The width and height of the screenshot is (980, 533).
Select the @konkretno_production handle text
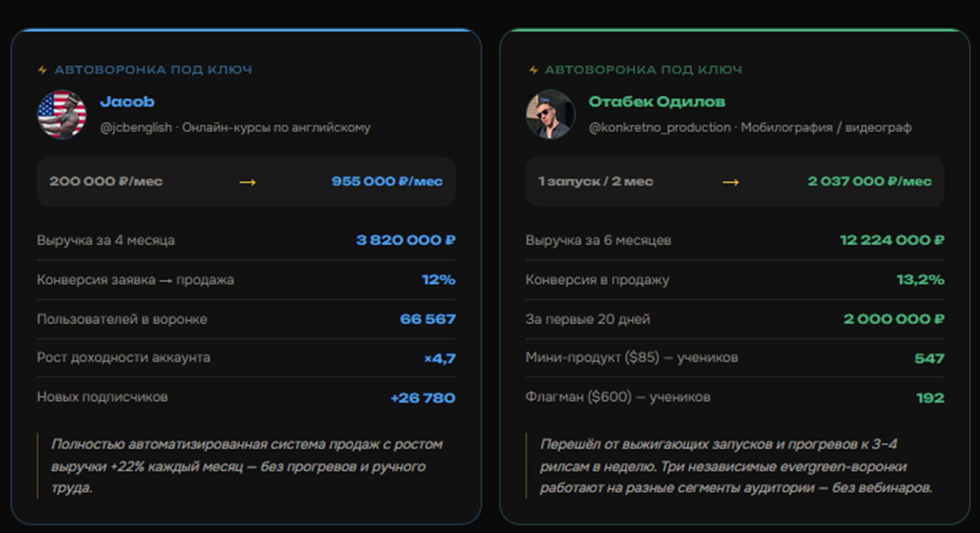(660, 127)
